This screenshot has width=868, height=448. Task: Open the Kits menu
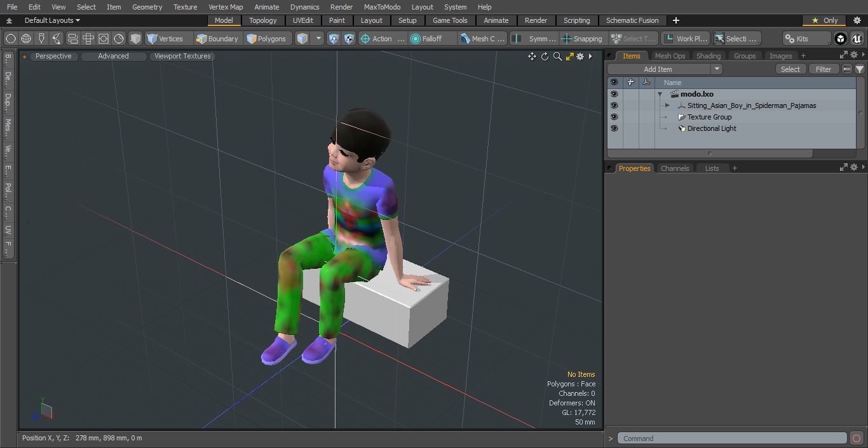806,39
